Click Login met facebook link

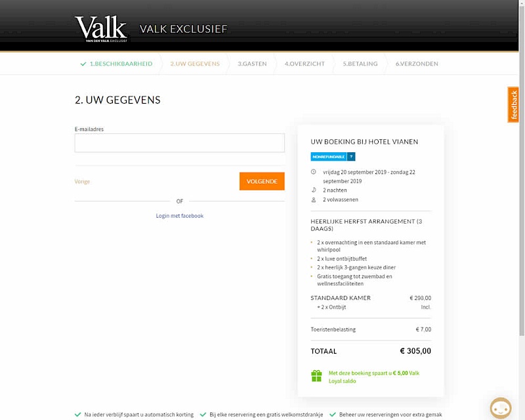point(179,216)
